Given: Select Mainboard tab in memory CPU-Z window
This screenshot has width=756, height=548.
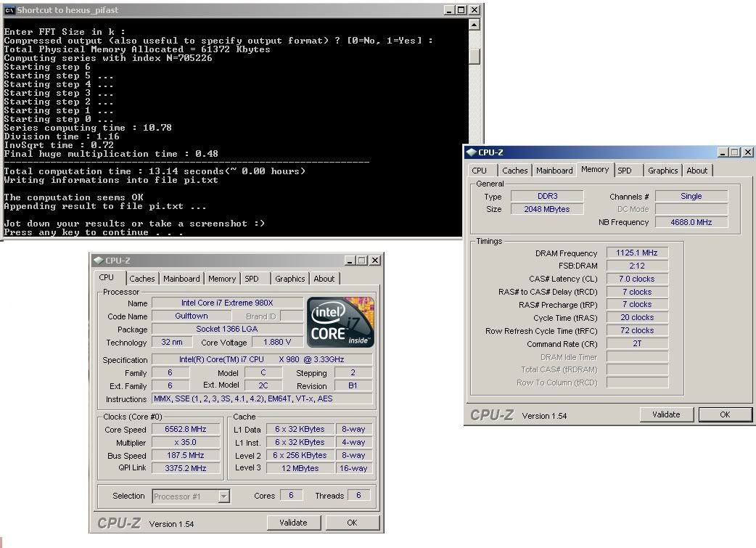Looking at the screenshot, I should 554,171.
